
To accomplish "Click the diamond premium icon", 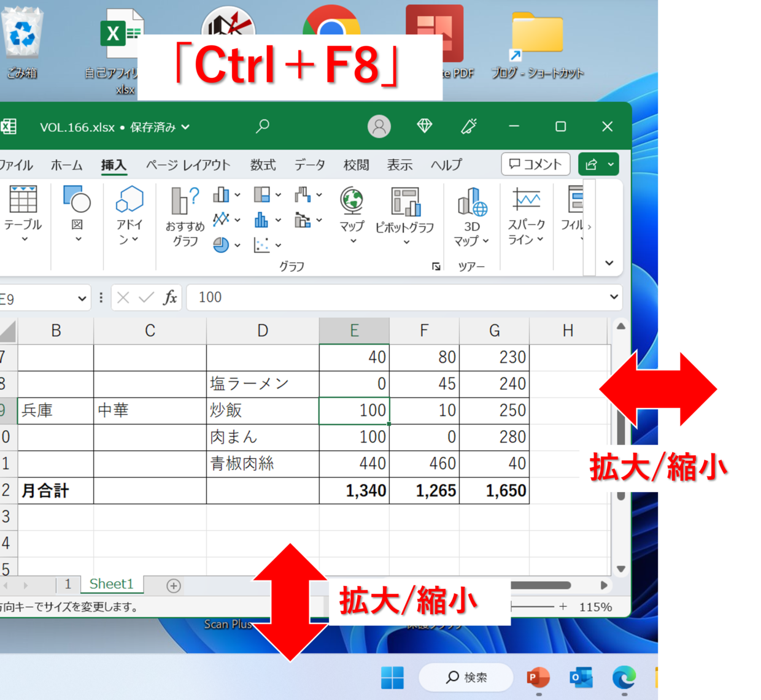I will click(x=425, y=126).
